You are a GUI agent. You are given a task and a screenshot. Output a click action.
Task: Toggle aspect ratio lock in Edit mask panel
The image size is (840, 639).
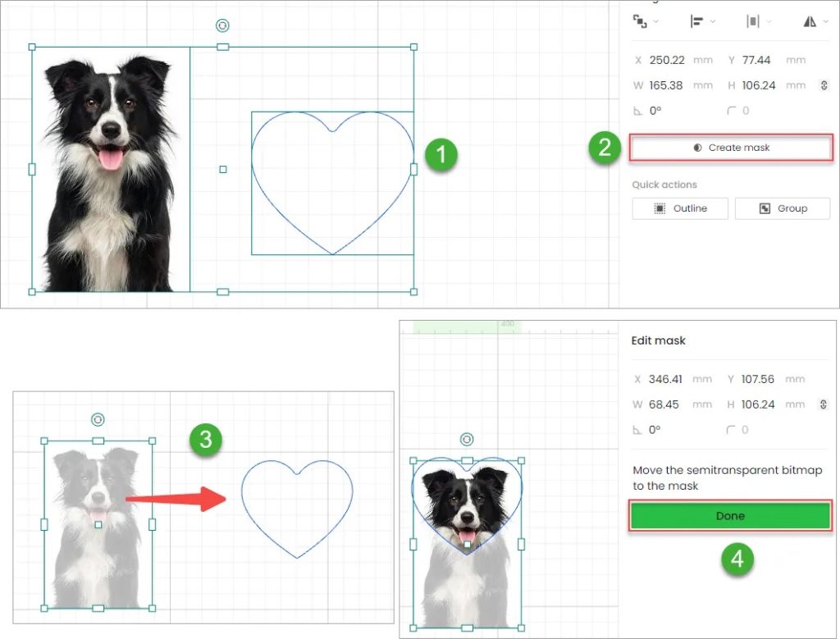pos(824,404)
